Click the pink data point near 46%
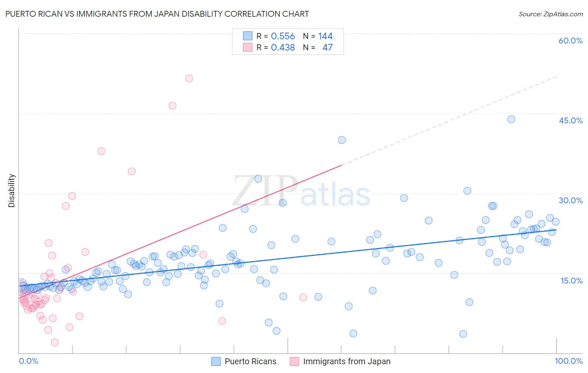 click(172, 105)
